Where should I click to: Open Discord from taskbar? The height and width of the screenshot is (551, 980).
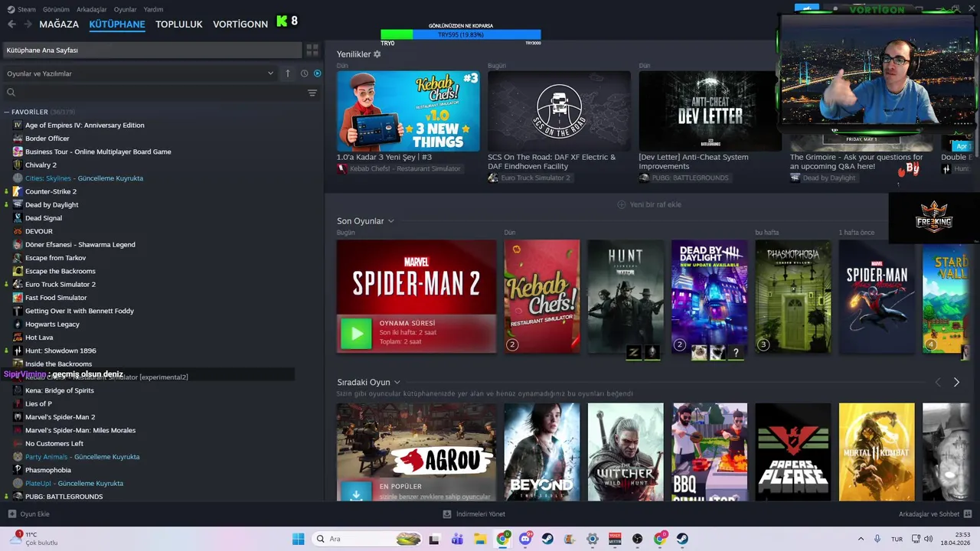(x=525, y=539)
